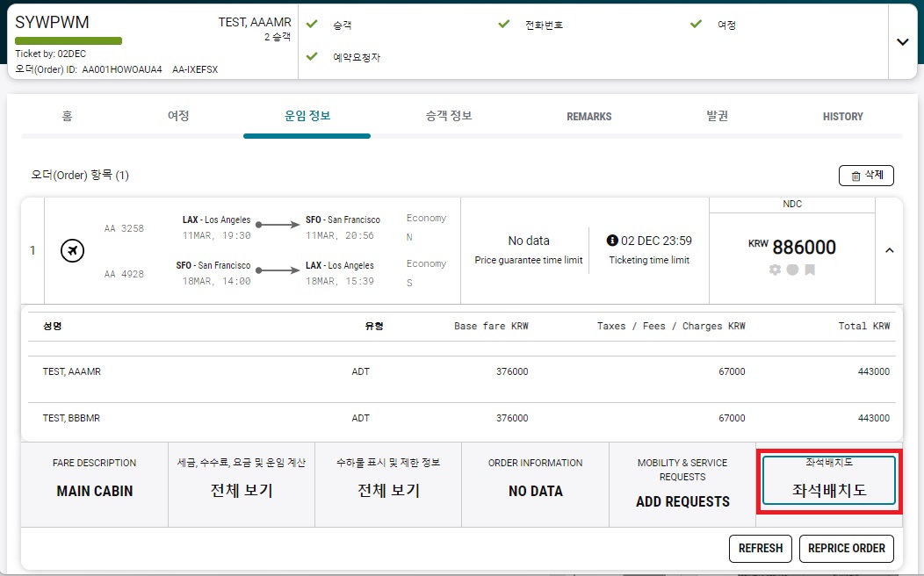Image resolution: width=924 pixels, height=576 pixels.
Task: Switch to the 홈 tab
Action: [x=67, y=116]
